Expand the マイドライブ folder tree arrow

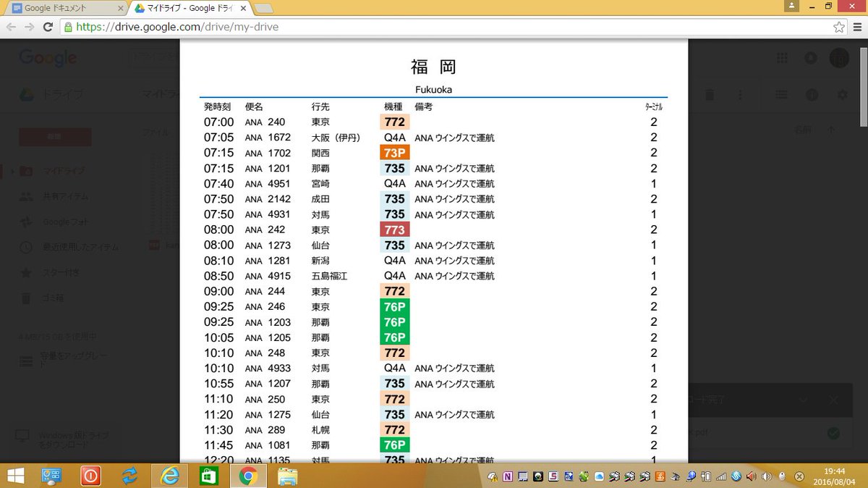pyautogui.click(x=12, y=171)
